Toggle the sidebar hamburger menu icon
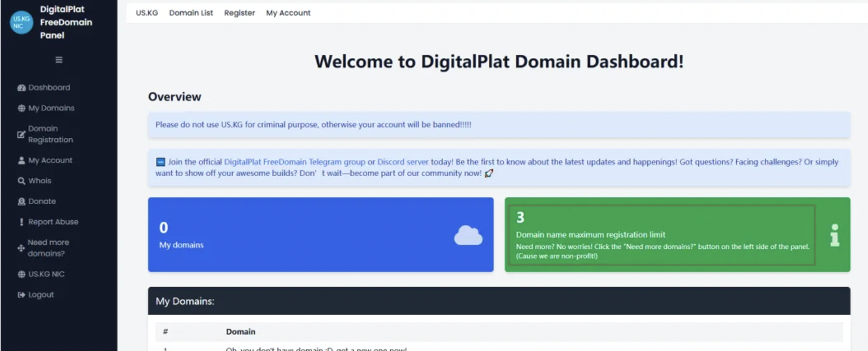The height and width of the screenshot is (351, 868). point(59,60)
